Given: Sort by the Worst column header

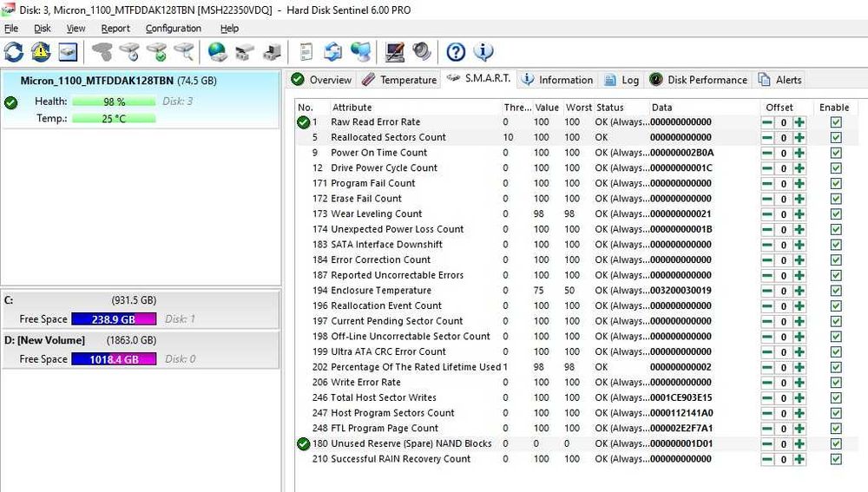Looking at the screenshot, I should [x=578, y=108].
